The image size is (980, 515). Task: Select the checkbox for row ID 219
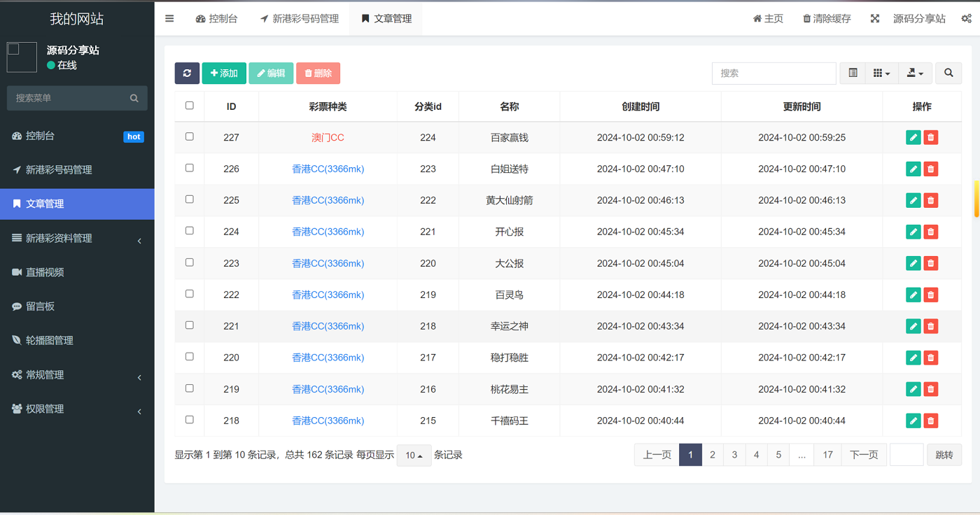coord(190,388)
